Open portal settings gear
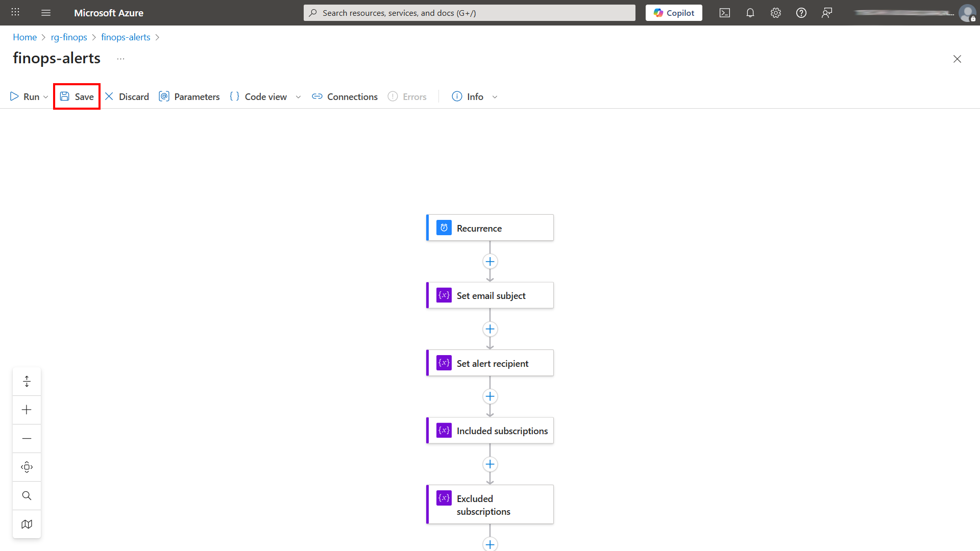Image resolution: width=980 pixels, height=551 pixels. [775, 13]
